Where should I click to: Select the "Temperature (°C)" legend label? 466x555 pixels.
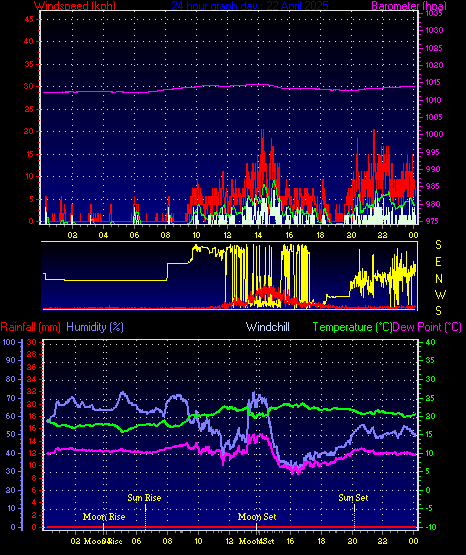352,327
